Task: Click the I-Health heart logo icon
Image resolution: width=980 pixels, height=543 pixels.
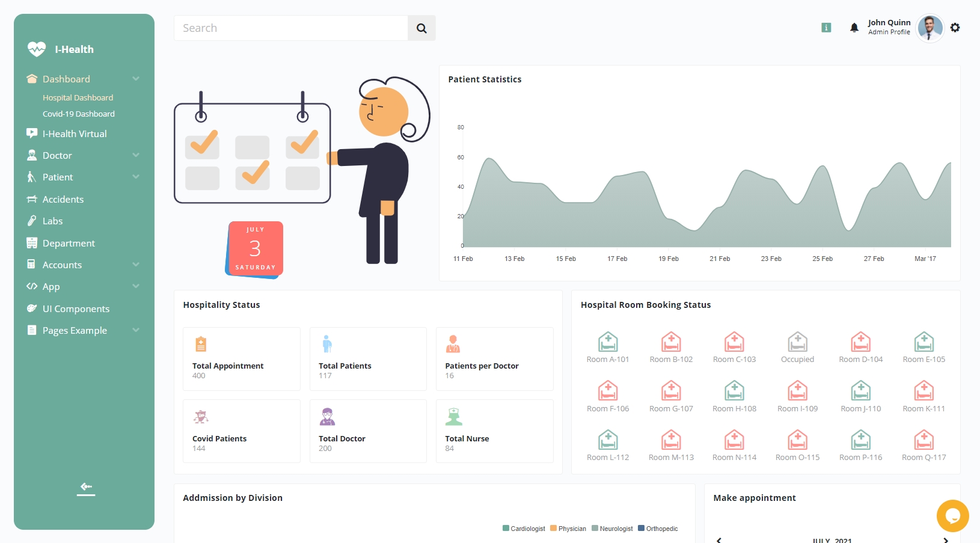Action: 37,49
